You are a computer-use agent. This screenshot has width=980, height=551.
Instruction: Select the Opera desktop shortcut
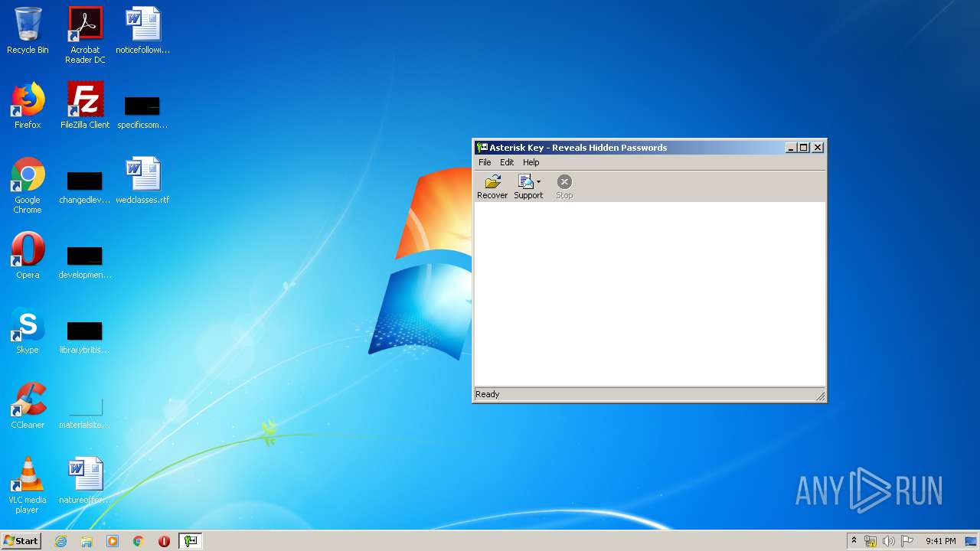point(28,256)
